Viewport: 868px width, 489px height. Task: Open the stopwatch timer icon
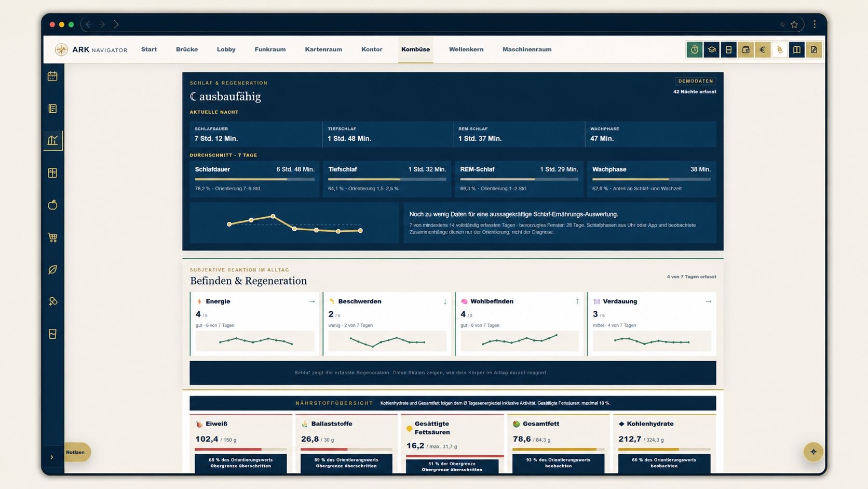click(x=695, y=50)
